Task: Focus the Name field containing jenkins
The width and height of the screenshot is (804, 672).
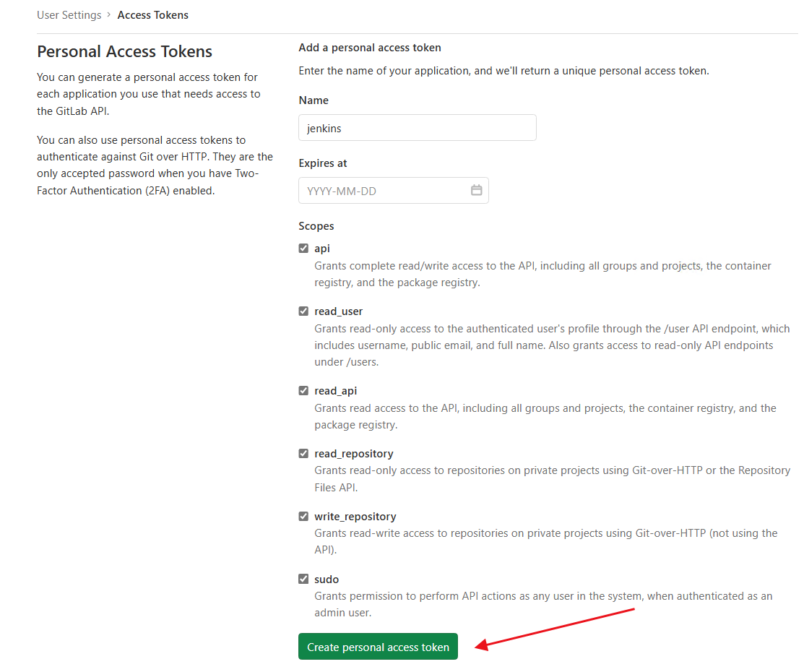Action: pyautogui.click(x=418, y=128)
